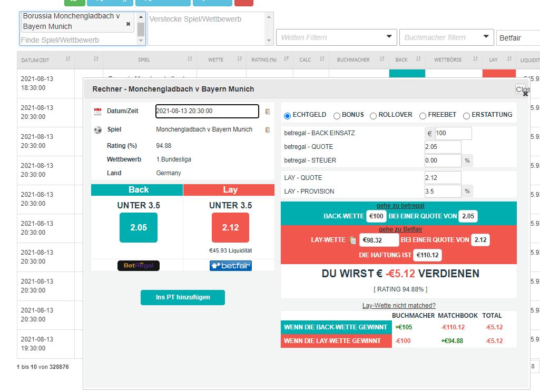Click +€94.88 Matchbook result cell
The height and width of the screenshot is (392, 540).
pyautogui.click(x=452, y=341)
